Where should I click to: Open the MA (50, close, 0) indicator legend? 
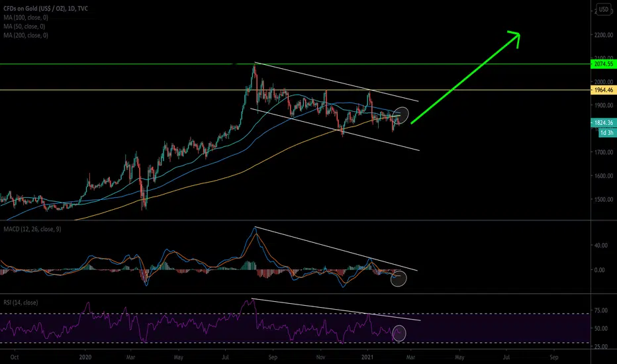point(24,26)
